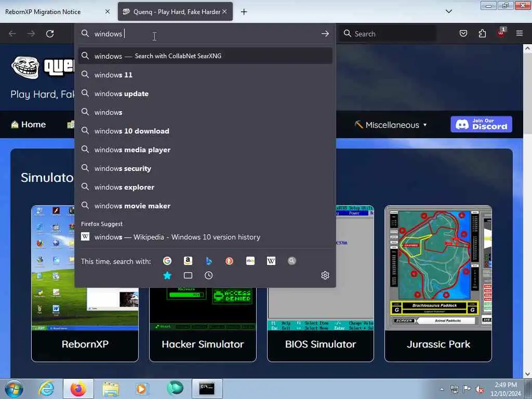Go back to previous page
The image size is (532, 399).
[x=12, y=34]
